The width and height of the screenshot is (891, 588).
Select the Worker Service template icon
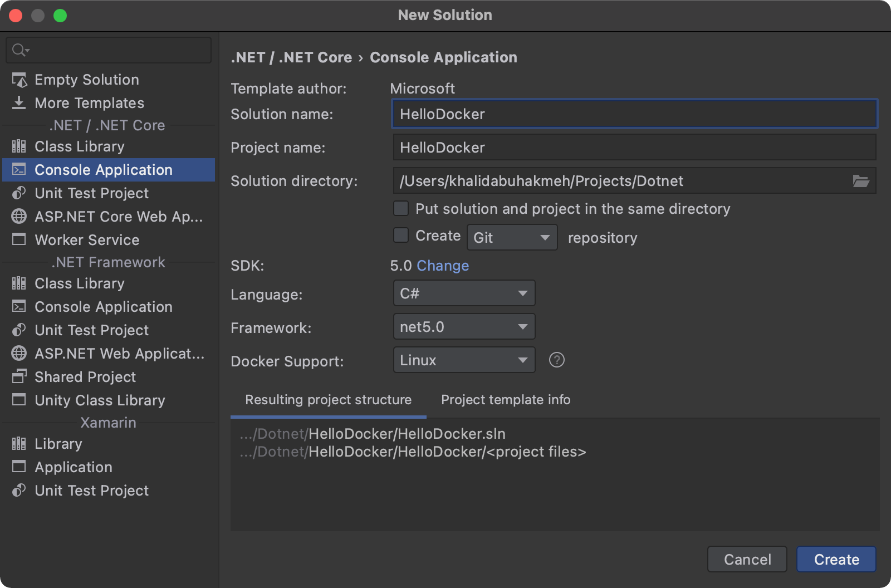coord(19,240)
